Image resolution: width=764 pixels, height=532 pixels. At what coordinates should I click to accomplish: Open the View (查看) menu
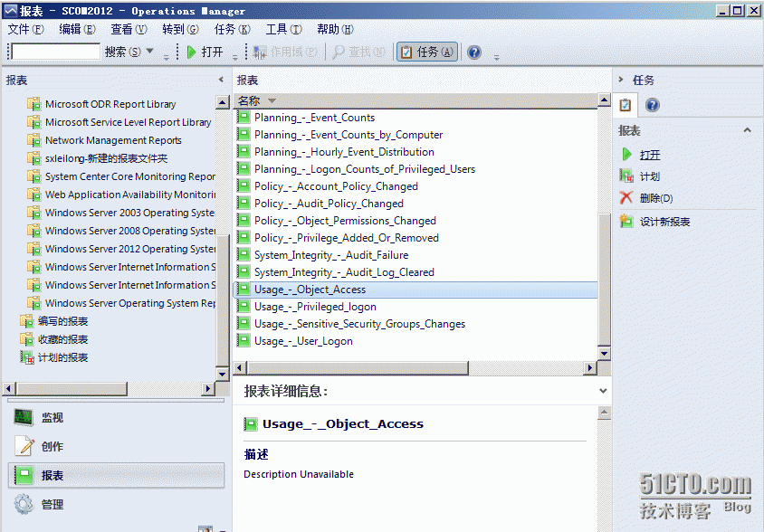[129, 29]
